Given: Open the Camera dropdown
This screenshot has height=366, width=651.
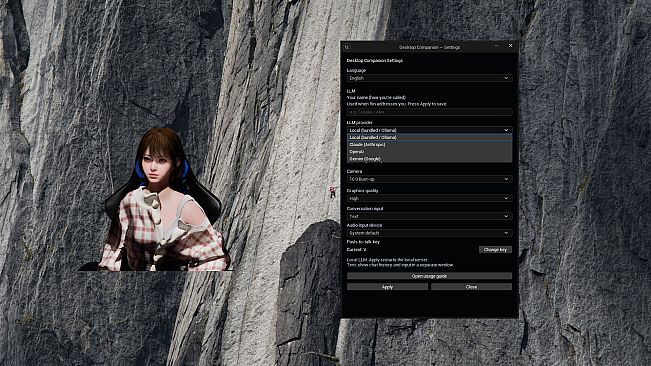Looking at the screenshot, I should (x=429, y=179).
